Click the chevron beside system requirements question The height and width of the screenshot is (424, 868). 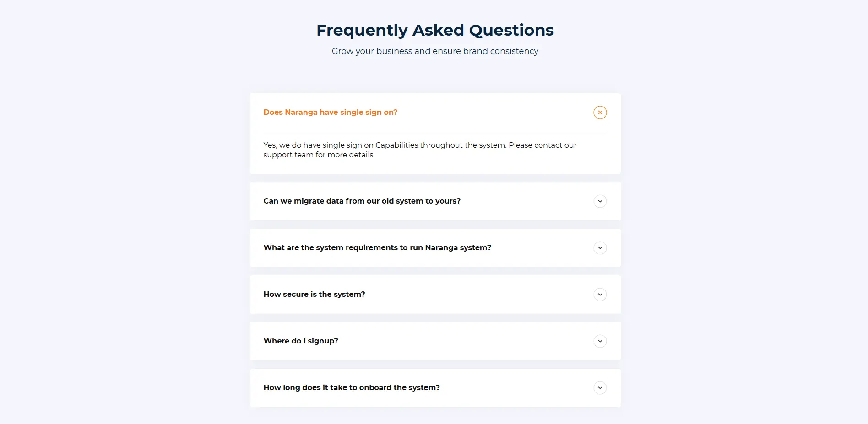(600, 247)
